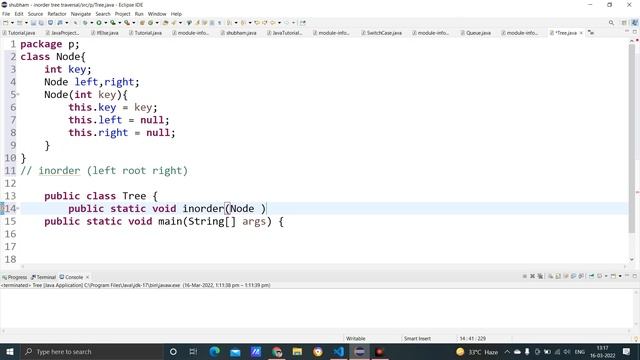Toggle Word Wrap in console toolbar
Screen dimensions: 640x360
coord(566,276)
